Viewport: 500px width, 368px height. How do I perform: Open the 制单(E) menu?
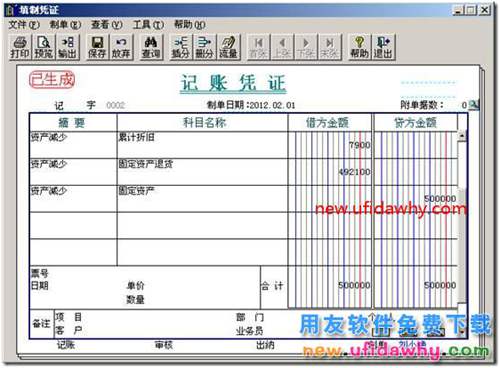pyautogui.click(x=65, y=25)
